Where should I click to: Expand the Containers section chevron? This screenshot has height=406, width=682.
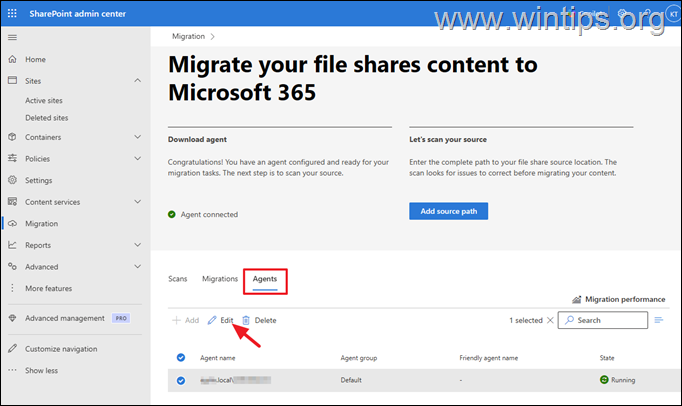point(137,137)
